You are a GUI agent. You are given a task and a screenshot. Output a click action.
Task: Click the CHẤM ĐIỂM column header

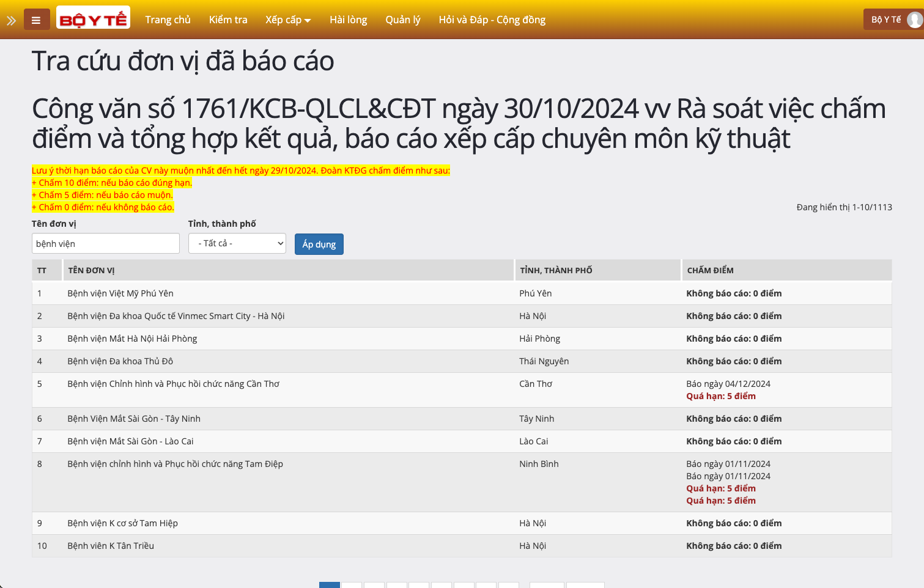pyautogui.click(x=710, y=270)
